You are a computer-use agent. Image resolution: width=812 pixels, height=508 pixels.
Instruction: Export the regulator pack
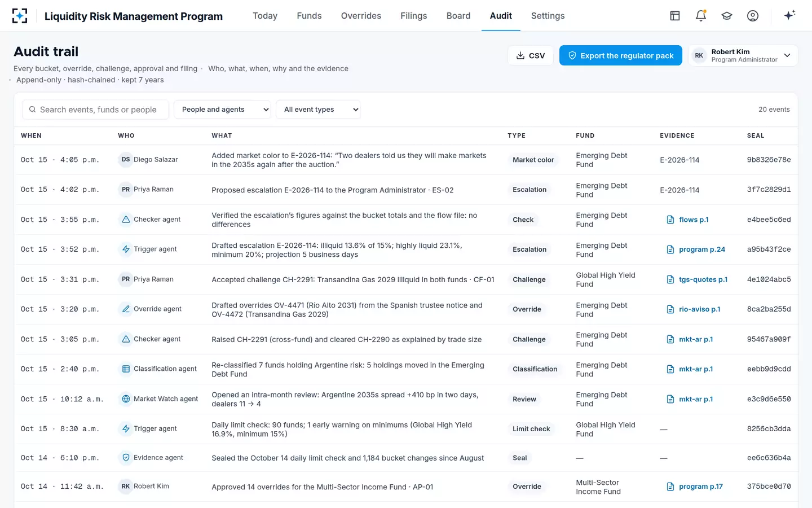tap(621, 55)
